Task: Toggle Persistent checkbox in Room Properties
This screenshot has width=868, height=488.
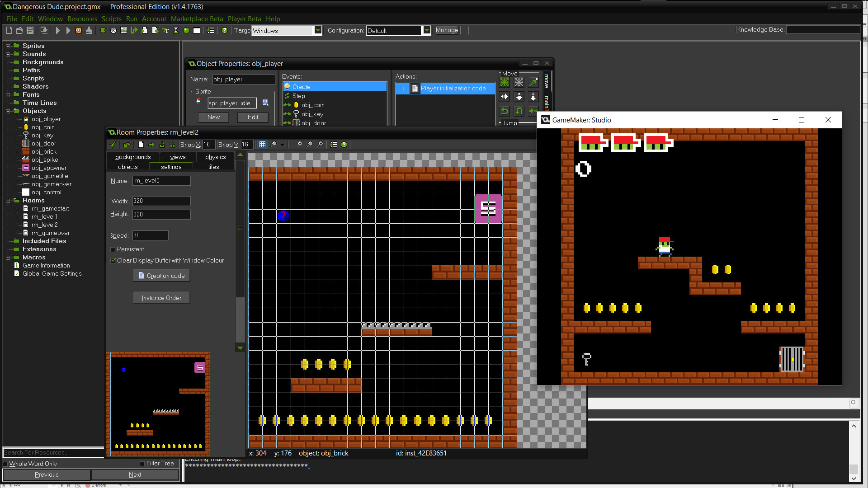Action: tap(113, 249)
